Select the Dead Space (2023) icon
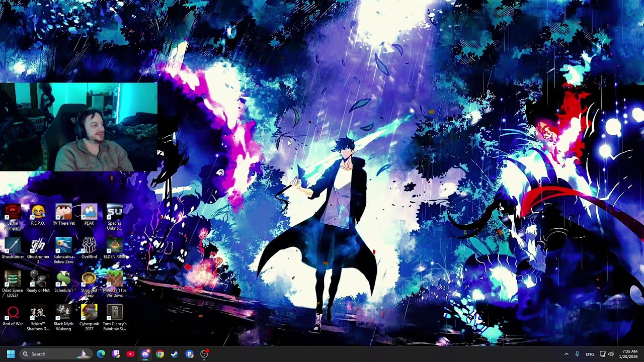This screenshot has height=362, width=644. point(13,284)
